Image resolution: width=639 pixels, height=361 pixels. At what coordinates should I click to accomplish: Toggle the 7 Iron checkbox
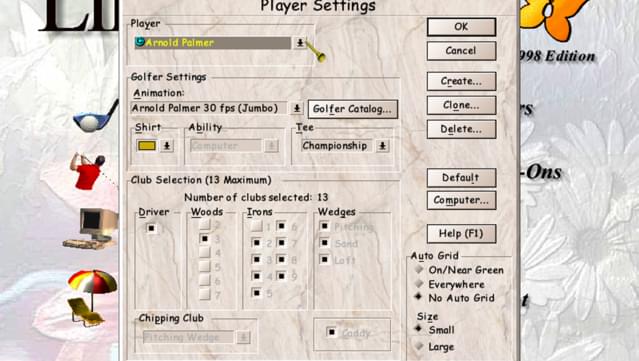point(281,243)
